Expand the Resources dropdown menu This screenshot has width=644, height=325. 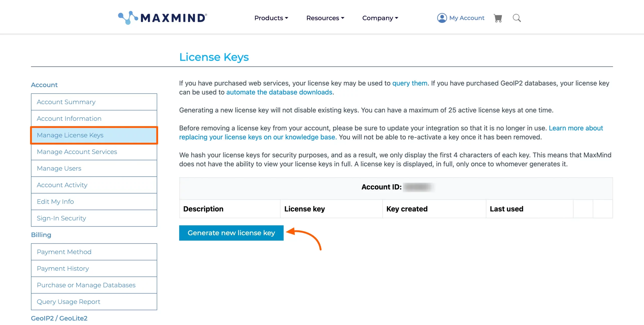tap(325, 18)
